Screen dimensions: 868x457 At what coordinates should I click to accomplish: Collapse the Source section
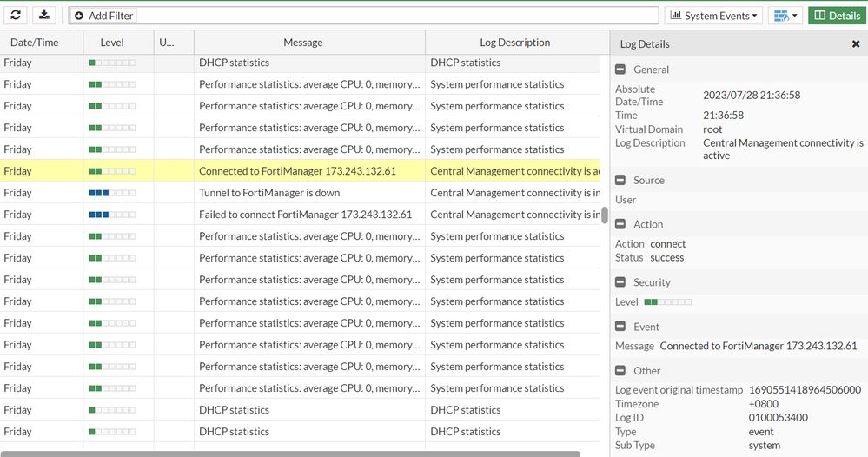[620, 181]
